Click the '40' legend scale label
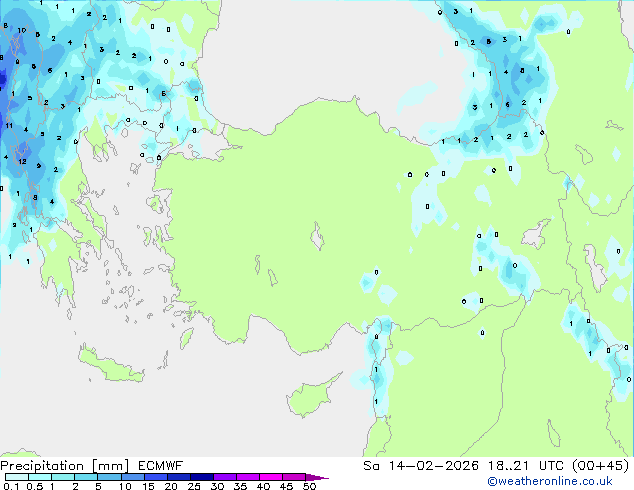The height and width of the screenshot is (490, 634). tap(263, 486)
